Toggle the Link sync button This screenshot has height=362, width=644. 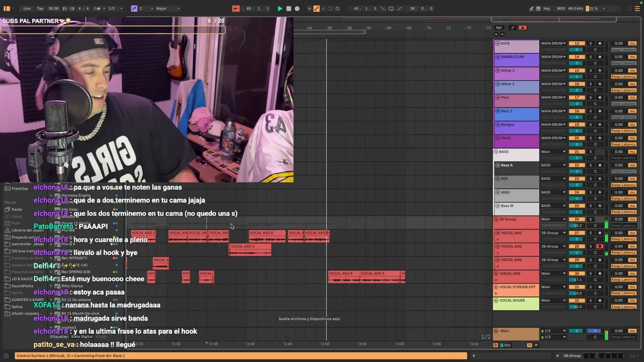(27, 9)
